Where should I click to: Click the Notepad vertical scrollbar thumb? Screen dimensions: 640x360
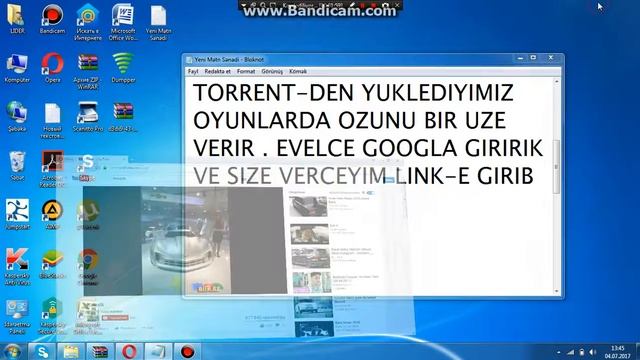556,167
